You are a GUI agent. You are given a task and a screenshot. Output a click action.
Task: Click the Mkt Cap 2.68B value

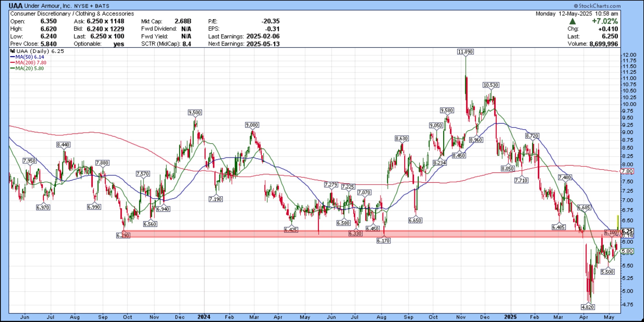tap(183, 21)
